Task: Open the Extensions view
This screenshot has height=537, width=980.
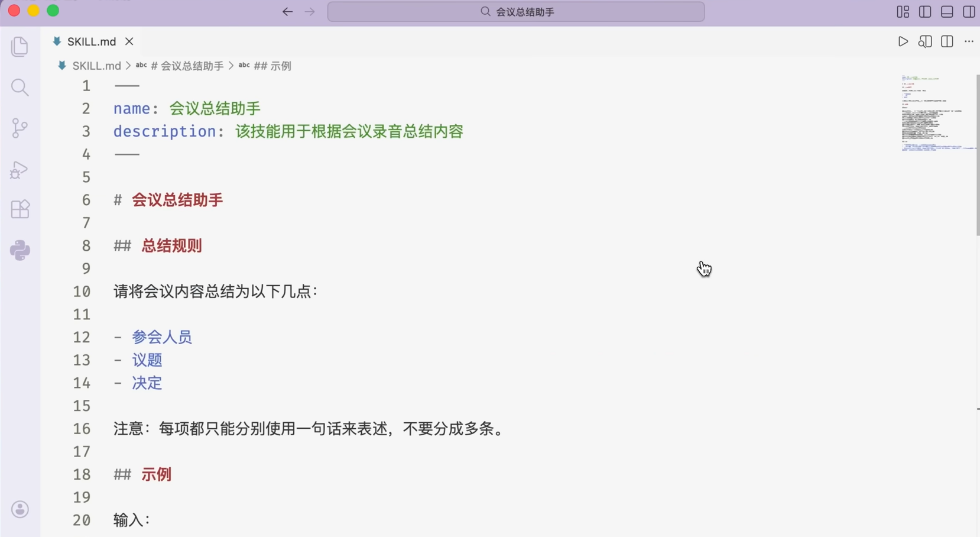Action: 20,209
